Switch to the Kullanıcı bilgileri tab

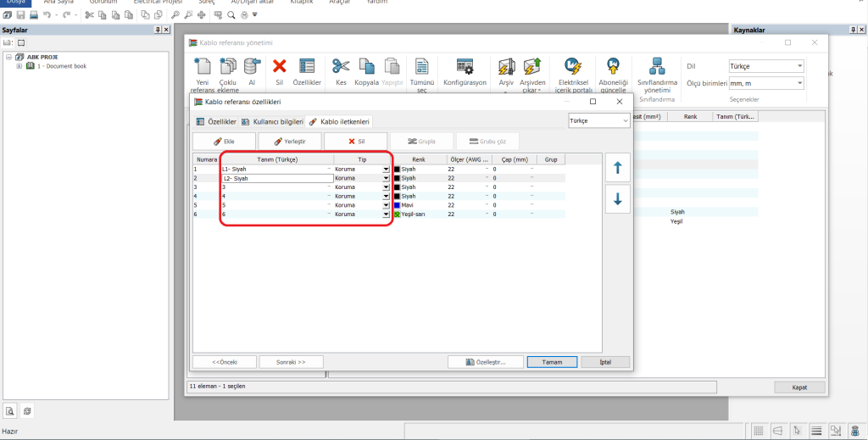pyautogui.click(x=273, y=122)
